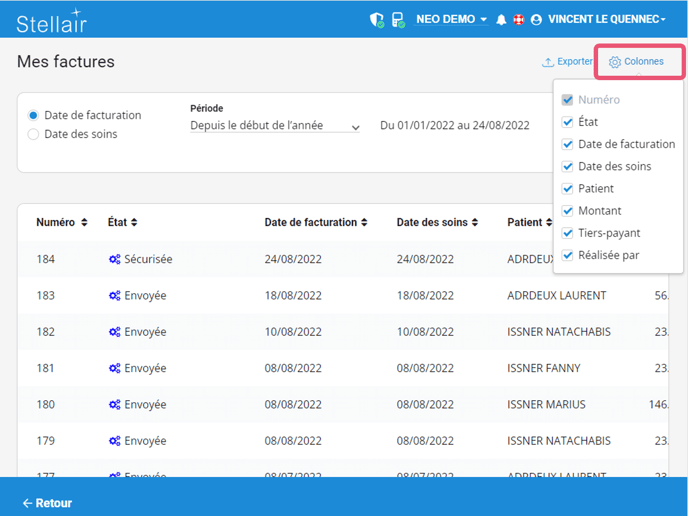
Task: Open the help lifebuoy icon
Action: tap(518, 20)
